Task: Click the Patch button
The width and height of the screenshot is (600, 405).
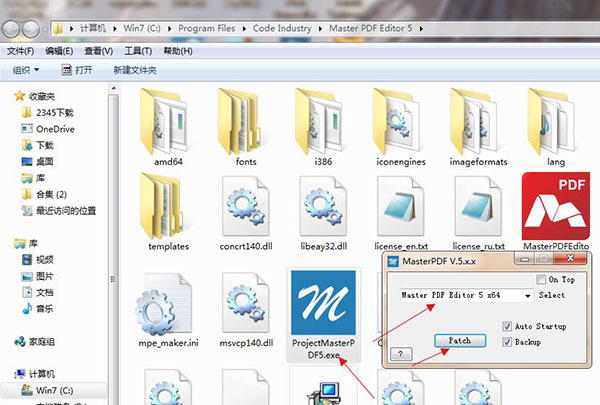Action: (x=460, y=341)
